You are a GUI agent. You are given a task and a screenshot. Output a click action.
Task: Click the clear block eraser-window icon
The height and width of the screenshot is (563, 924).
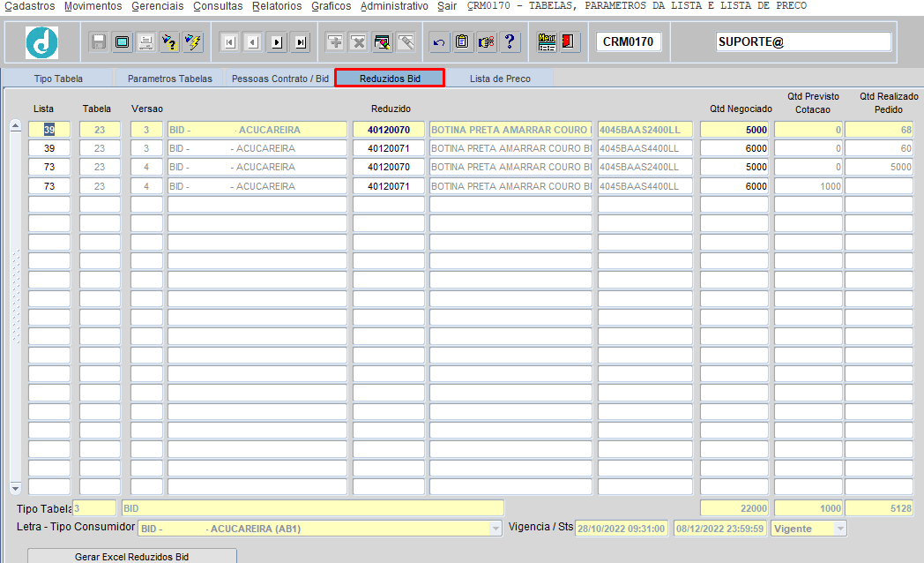coord(382,41)
